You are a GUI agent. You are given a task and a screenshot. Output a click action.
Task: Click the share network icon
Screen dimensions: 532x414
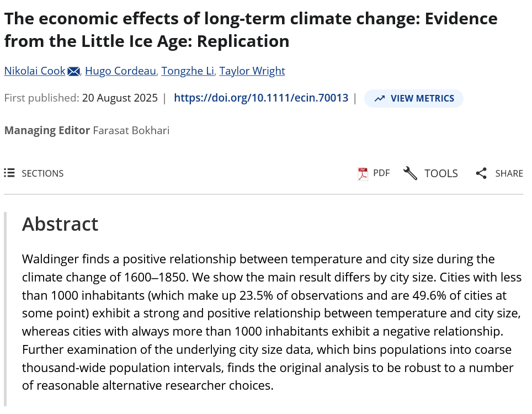tap(481, 173)
